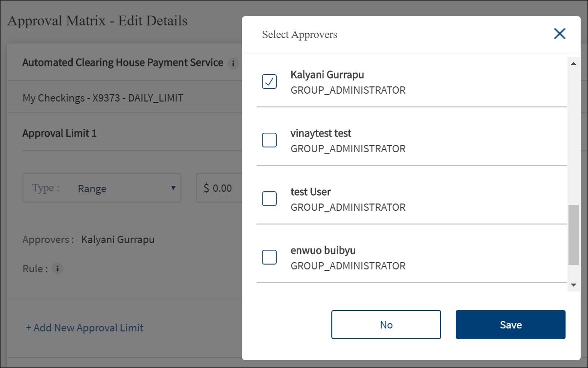Image resolution: width=588 pixels, height=368 pixels.
Task: Click the Select Approvers dialog title
Action: click(x=300, y=35)
